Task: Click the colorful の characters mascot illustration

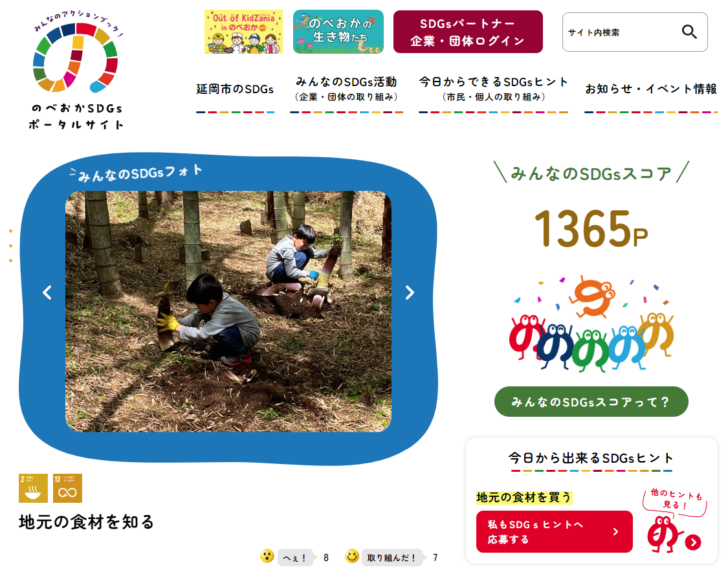Action: coord(591,324)
